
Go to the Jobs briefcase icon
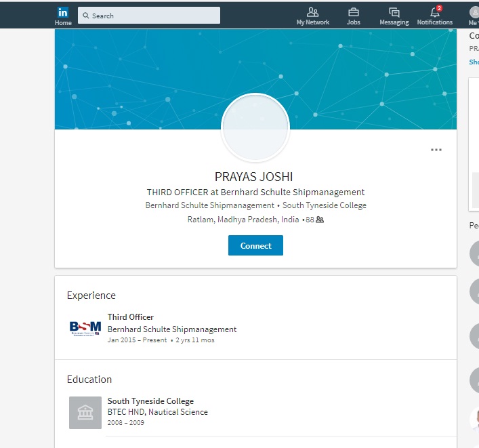(353, 12)
